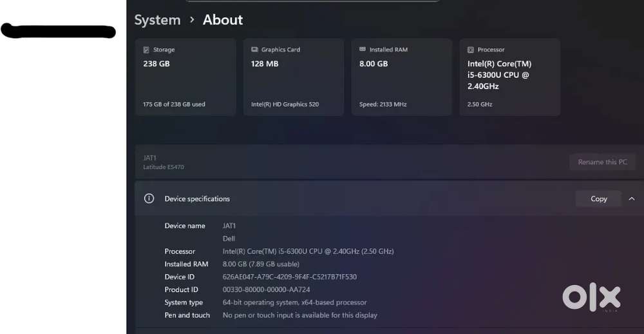644x334 pixels.
Task: Click the Processor icon in the last card
Action: 471,50
